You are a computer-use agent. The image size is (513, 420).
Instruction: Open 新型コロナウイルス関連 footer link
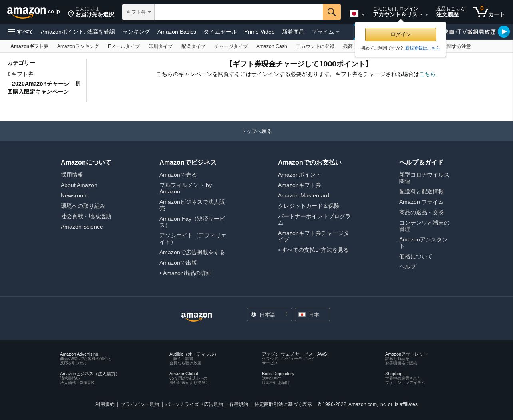(424, 178)
